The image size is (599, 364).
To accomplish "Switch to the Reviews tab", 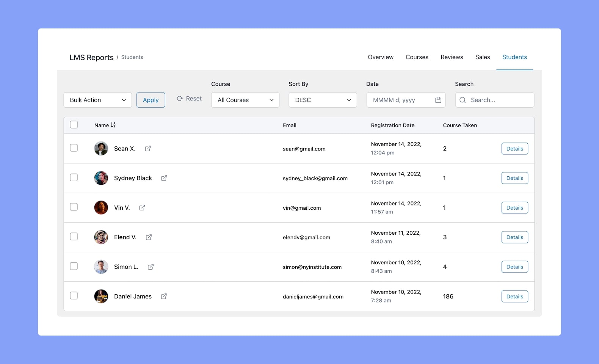I will [452, 57].
